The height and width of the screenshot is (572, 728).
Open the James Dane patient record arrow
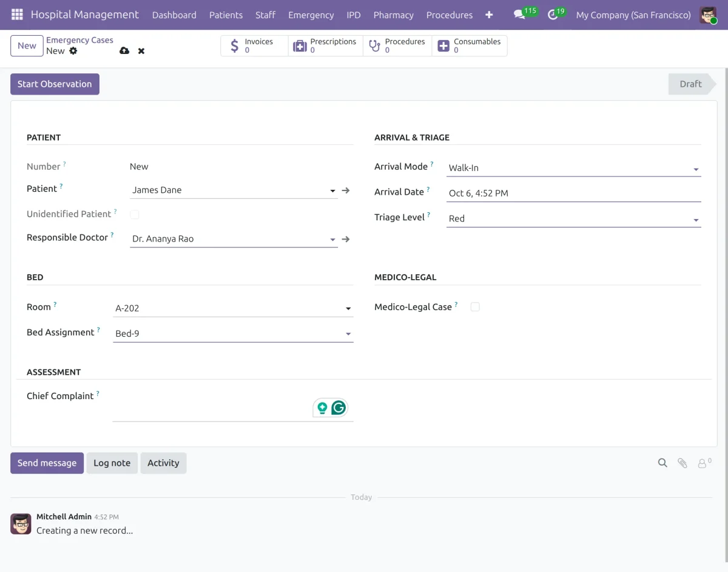click(x=346, y=190)
